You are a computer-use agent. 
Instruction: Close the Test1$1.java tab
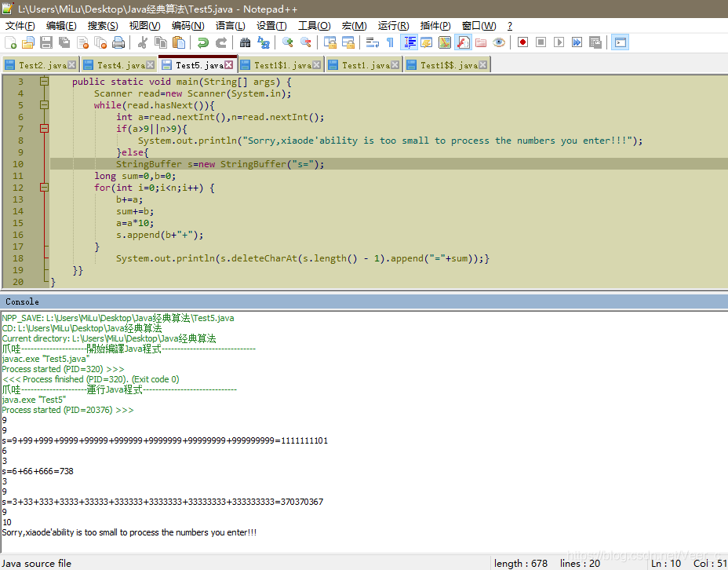coord(316,65)
